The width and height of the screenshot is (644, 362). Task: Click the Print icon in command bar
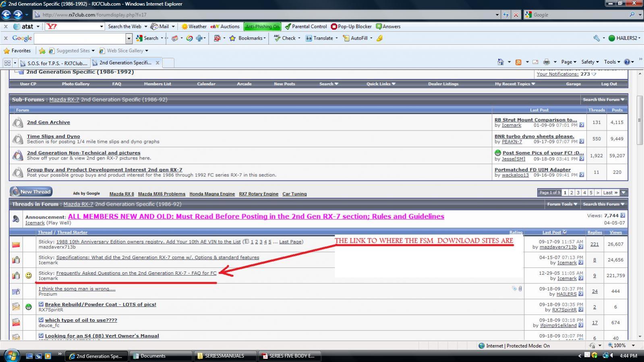point(547,62)
